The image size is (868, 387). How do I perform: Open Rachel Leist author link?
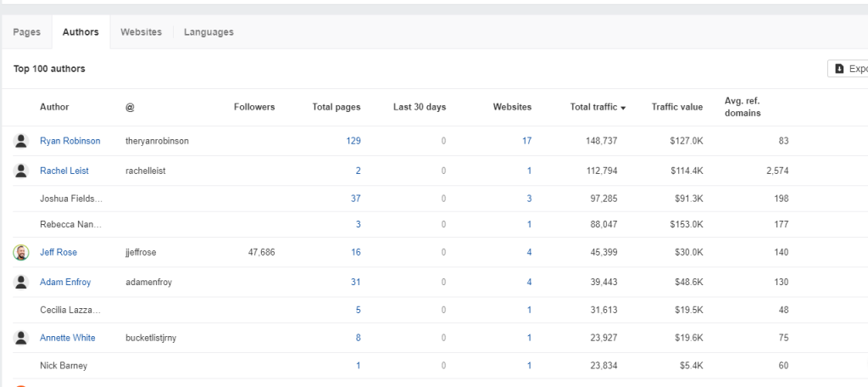(64, 171)
